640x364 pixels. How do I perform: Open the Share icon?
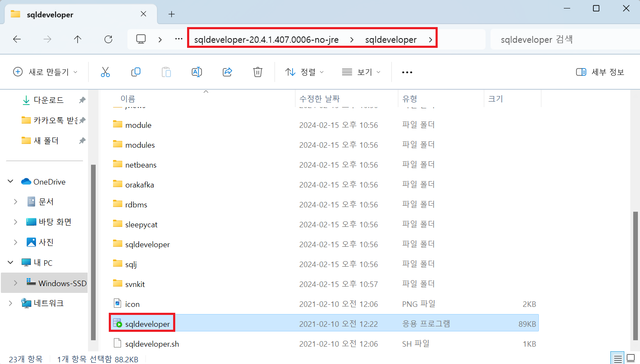point(227,72)
